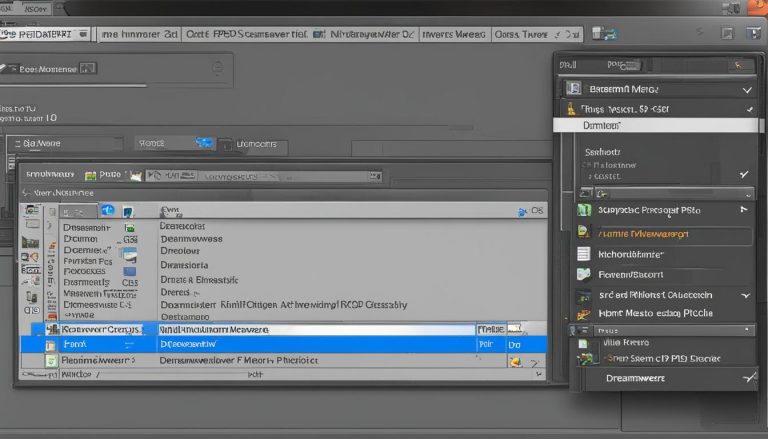Switch to the 'me hinmorer 2d' tab
The height and width of the screenshot is (439, 768).
[140, 34]
